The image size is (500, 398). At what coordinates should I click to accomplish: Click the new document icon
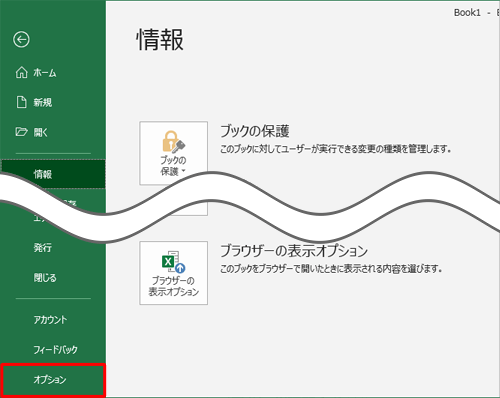[22, 102]
